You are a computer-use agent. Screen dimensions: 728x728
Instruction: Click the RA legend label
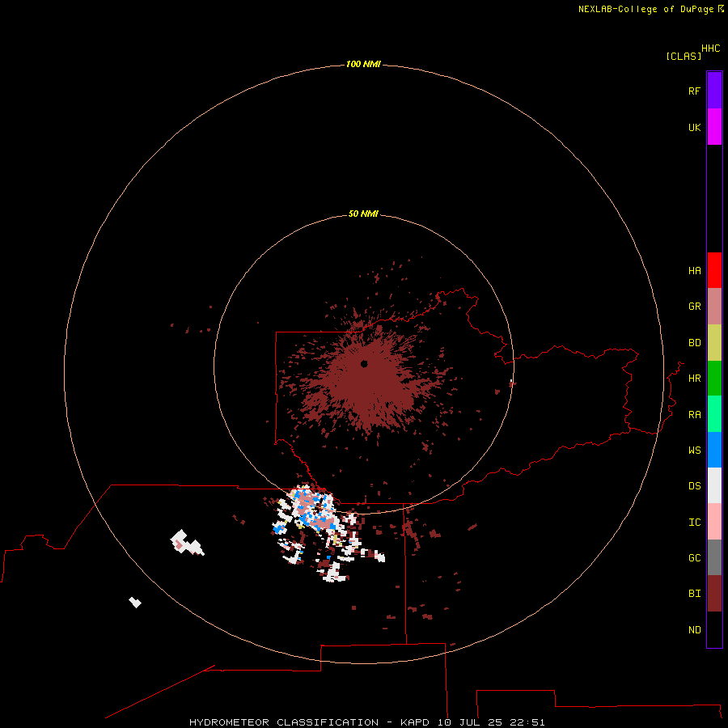694,414
